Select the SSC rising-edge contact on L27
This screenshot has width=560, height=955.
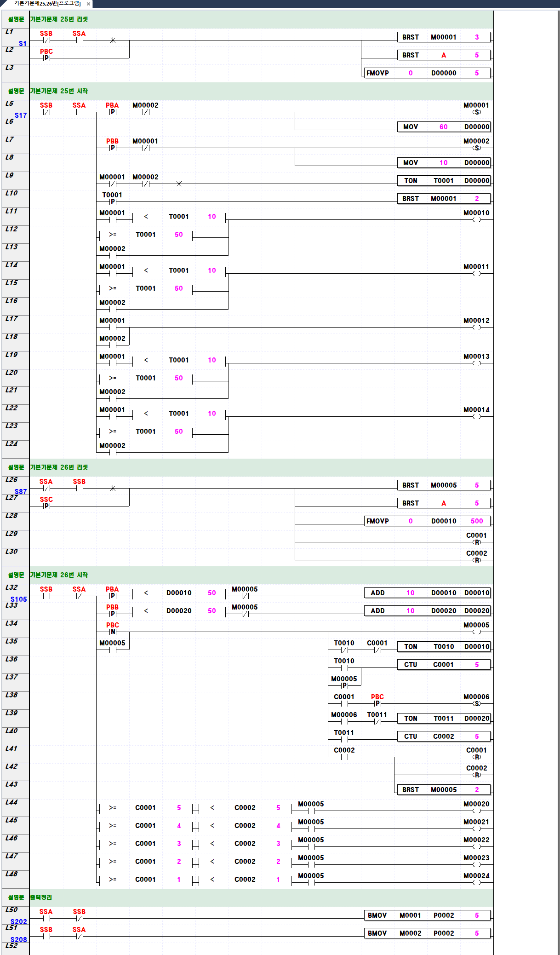point(46,506)
